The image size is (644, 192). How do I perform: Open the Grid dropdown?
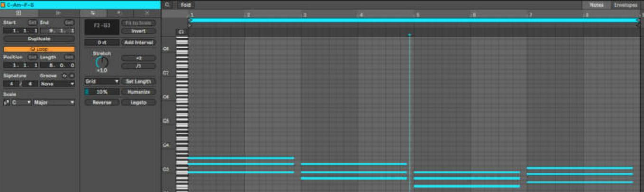tap(102, 81)
